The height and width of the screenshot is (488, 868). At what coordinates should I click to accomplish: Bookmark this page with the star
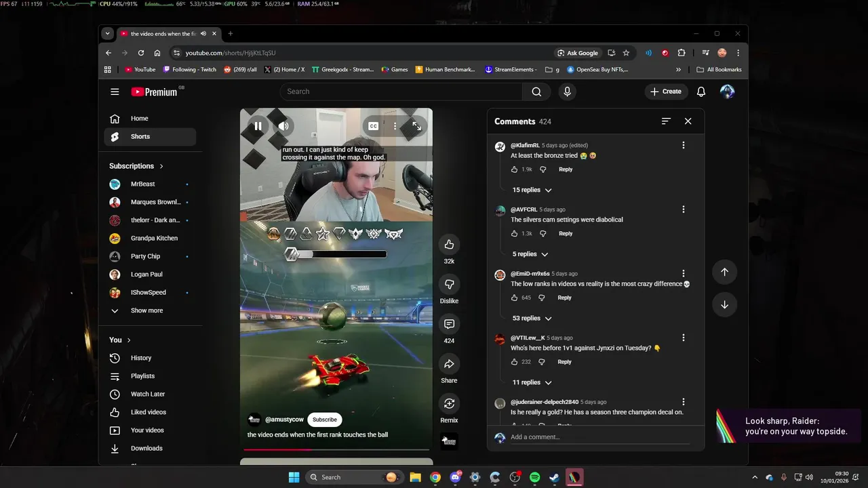pos(626,53)
